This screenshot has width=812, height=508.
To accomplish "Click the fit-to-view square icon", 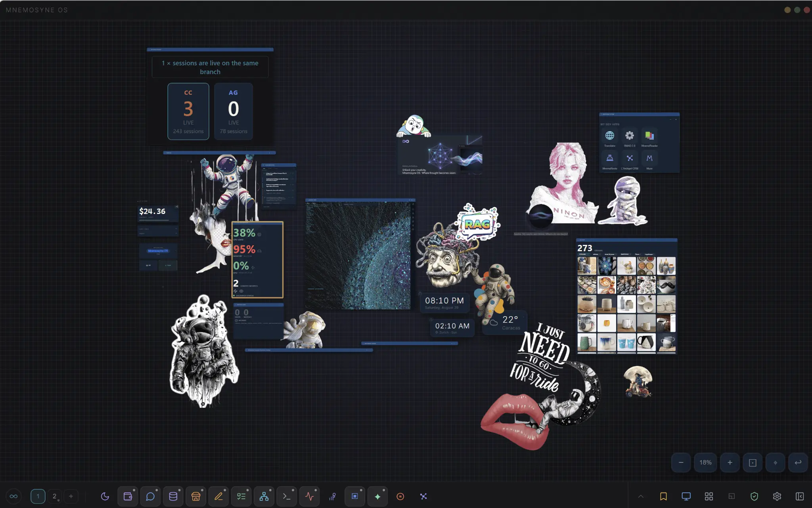I will tap(753, 462).
